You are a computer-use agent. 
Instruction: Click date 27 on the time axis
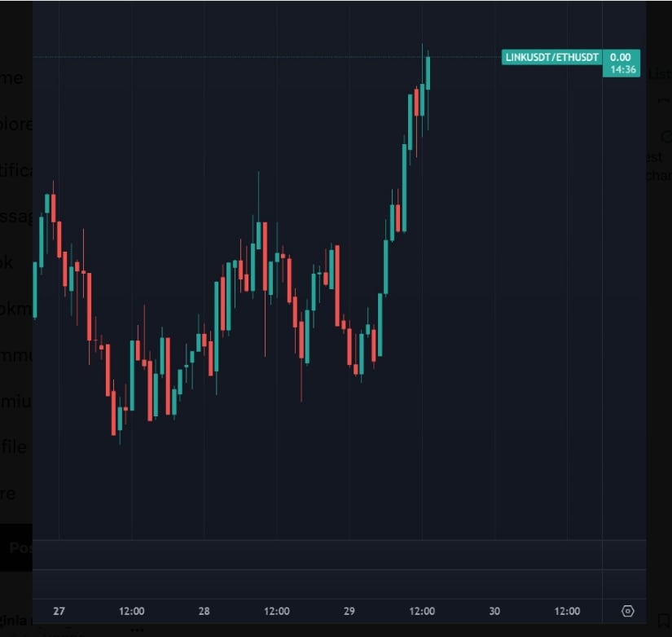[59, 611]
